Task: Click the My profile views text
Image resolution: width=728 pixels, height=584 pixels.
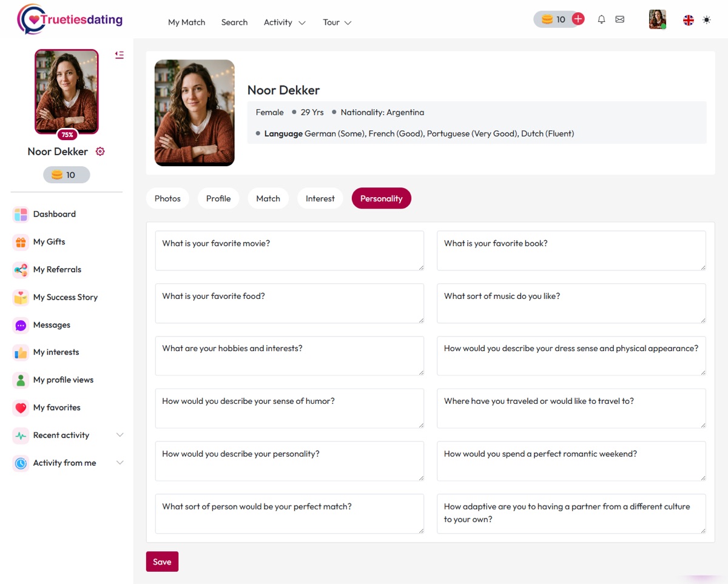Action: [x=63, y=380]
